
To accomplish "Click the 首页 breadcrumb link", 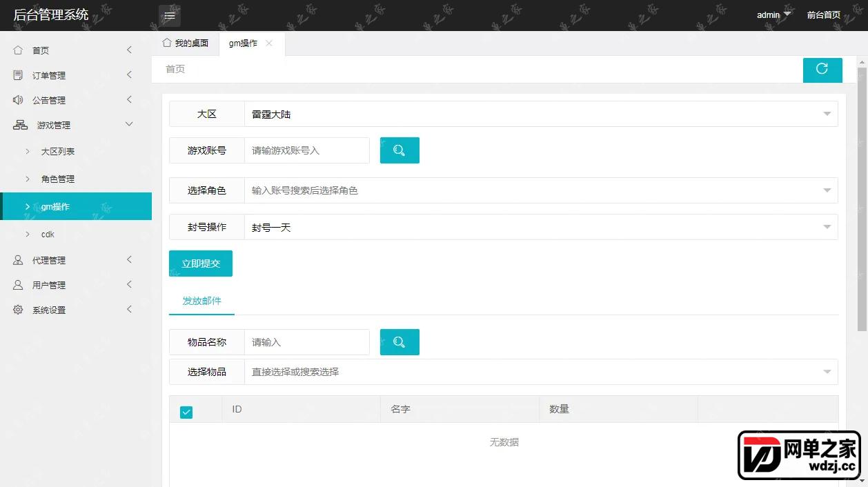I will [175, 69].
